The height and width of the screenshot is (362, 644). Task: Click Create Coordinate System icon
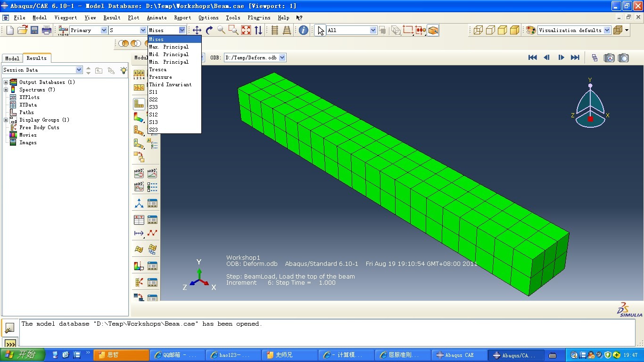139,203
